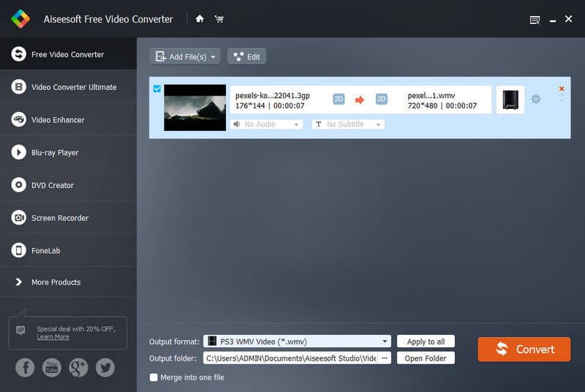The width and height of the screenshot is (585, 392).
Task: Open the shopping cart icon
Action: coord(219,19)
